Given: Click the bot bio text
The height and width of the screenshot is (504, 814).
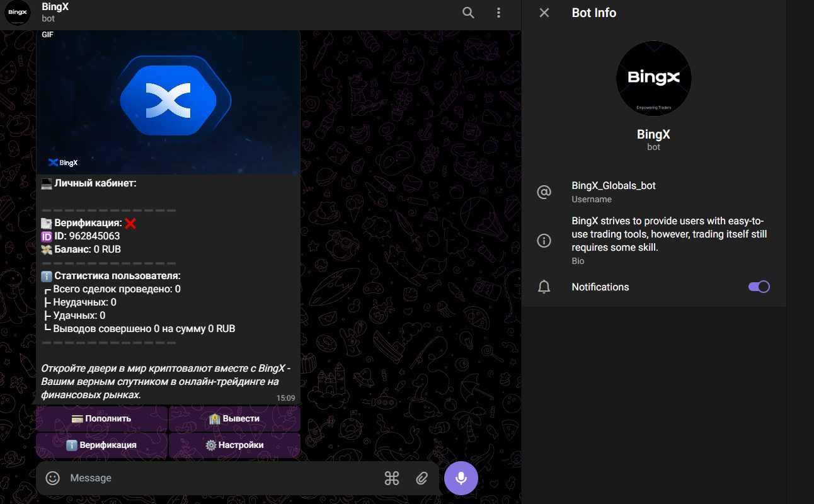Looking at the screenshot, I should coord(669,234).
